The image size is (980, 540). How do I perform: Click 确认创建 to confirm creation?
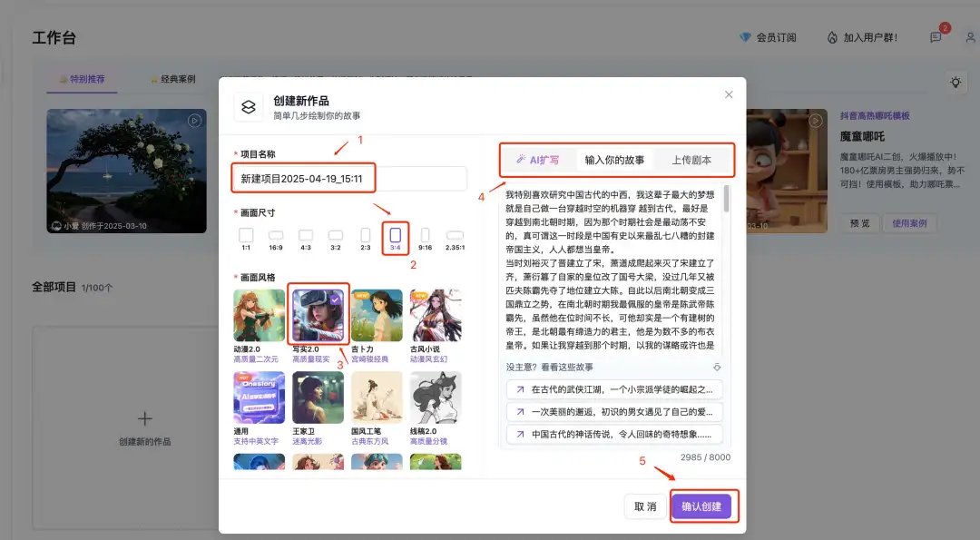[701, 506]
